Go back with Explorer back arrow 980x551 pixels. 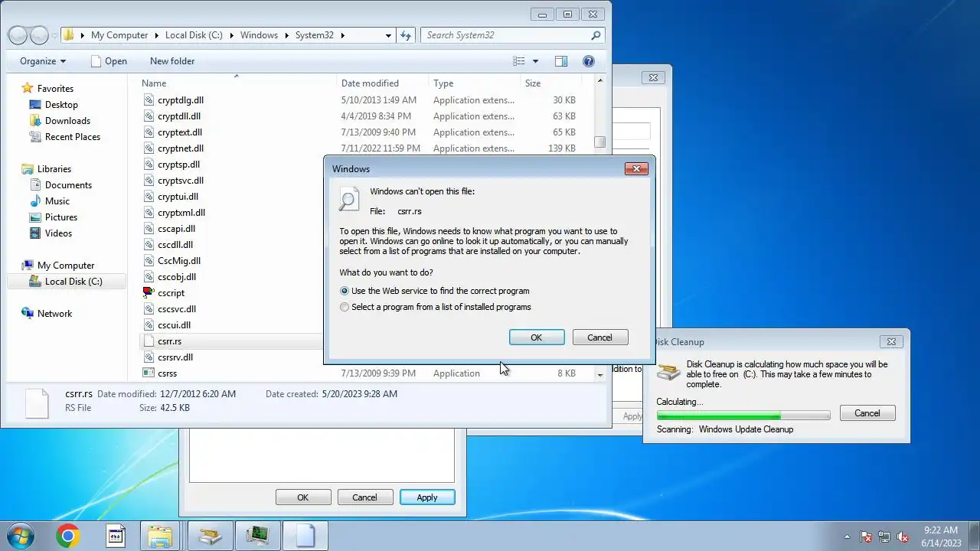click(x=18, y=35)
